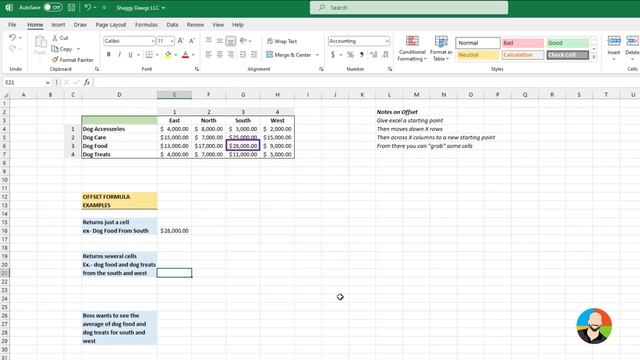Click the Merge & Center button
Image resolution: width=640 pixels, height=360 pixels.
[289, 55]
